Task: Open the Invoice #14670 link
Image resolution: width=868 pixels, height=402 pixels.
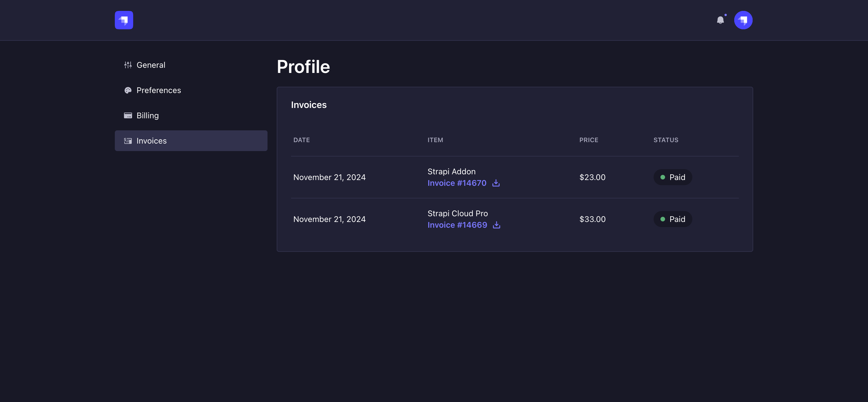Action: coord(457,183)
